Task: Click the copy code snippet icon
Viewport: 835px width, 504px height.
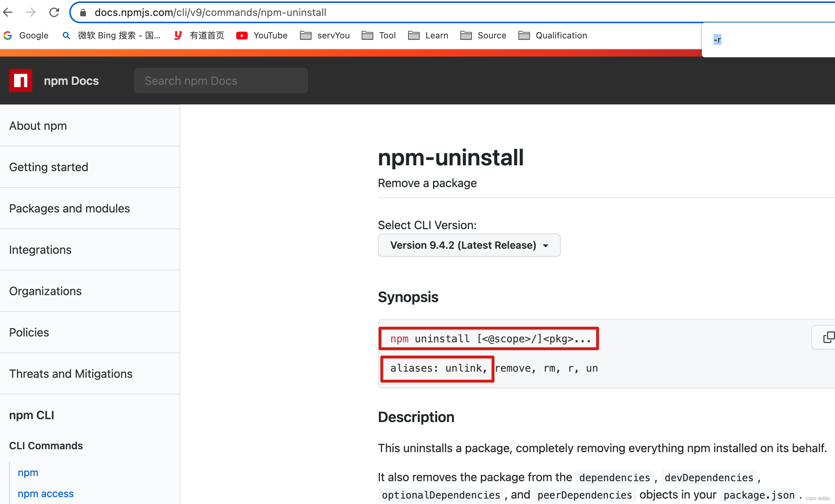Action: pyautogui.click(x=828, y=338)
